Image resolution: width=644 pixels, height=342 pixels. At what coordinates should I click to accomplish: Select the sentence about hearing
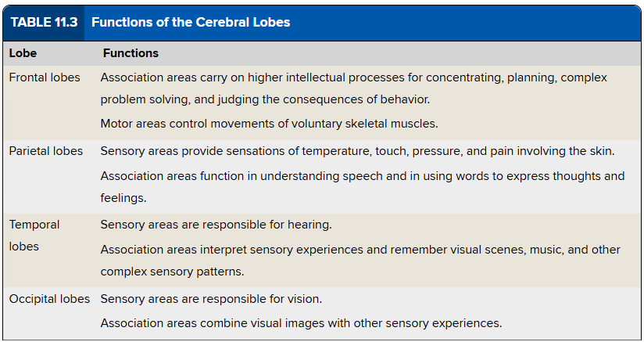tap(216, 225)
